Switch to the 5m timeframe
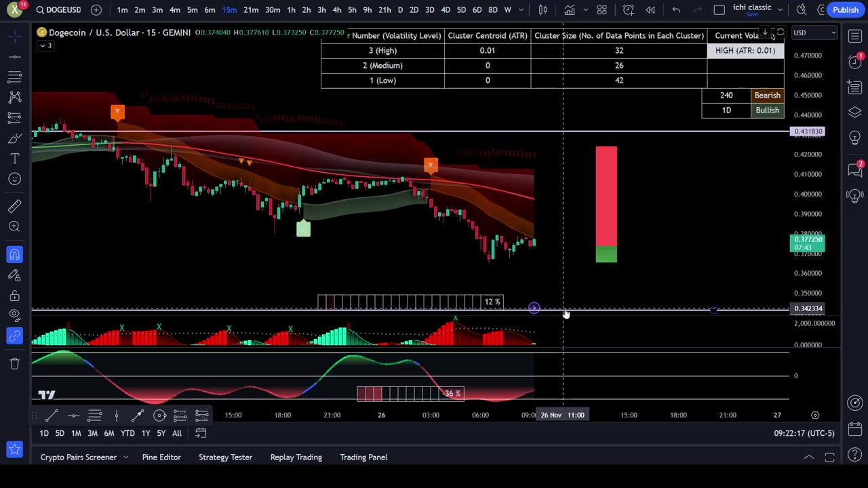Viewport: 868px width, 488px height. (193, 9)
